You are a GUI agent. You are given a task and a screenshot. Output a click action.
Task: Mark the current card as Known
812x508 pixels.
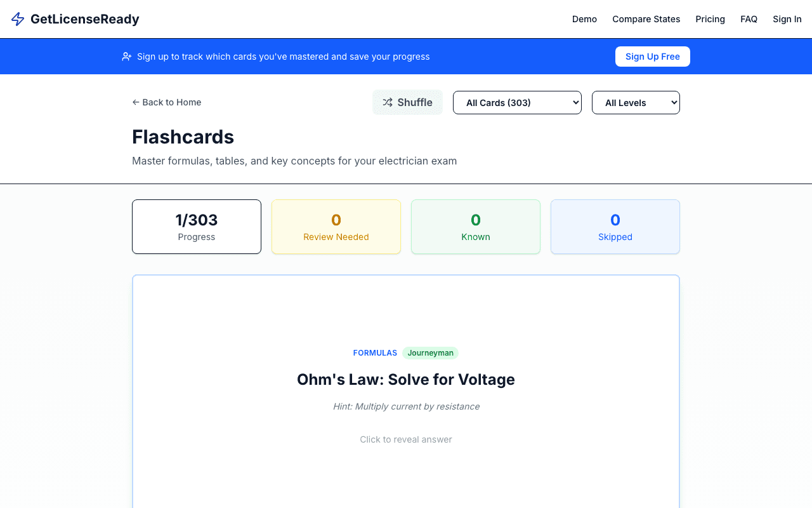point(475,227)
